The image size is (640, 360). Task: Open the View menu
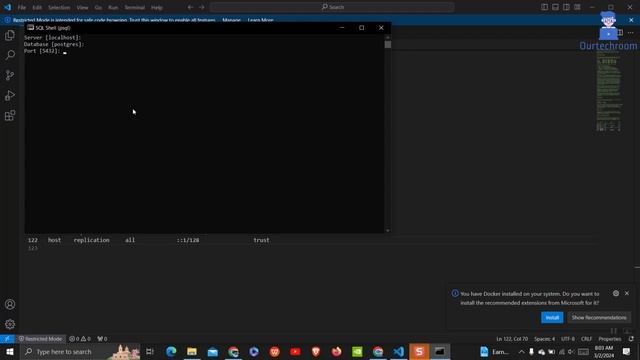tap(82, 7)
